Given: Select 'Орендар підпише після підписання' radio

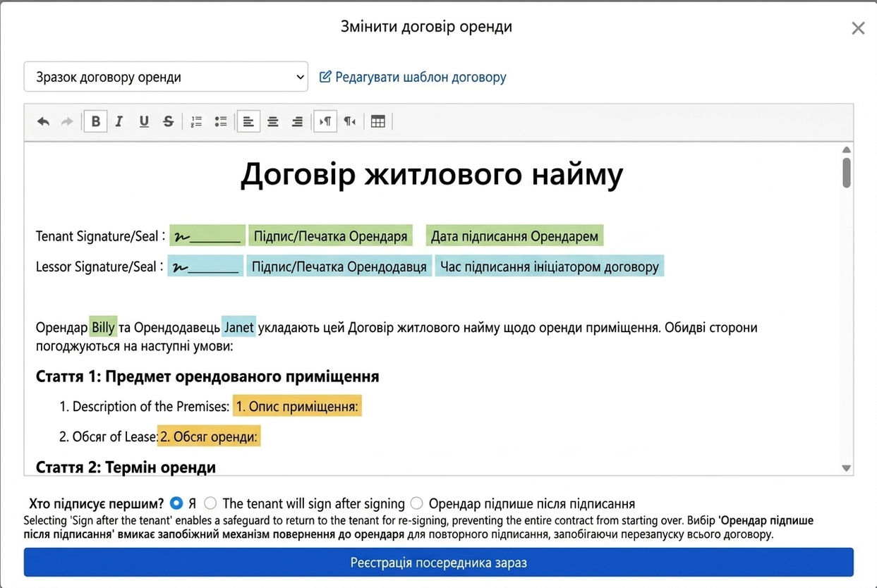Looking at the screenshot, I should [x=416, y=503].
